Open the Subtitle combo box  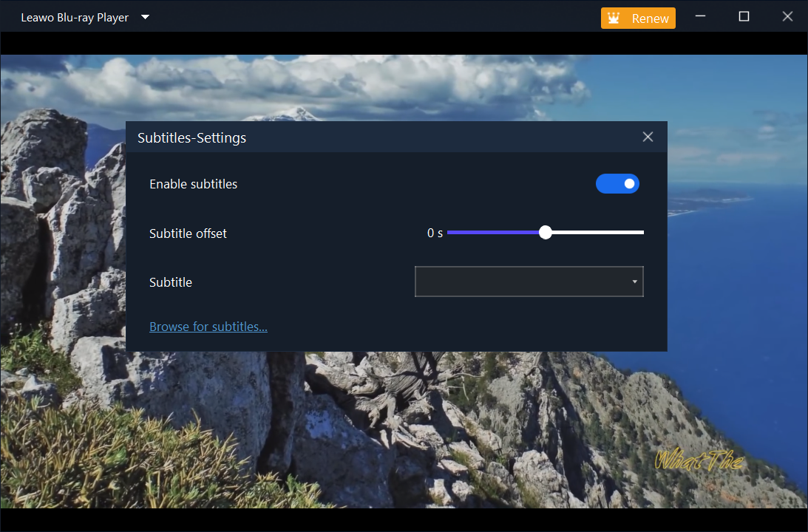point(521,282)
